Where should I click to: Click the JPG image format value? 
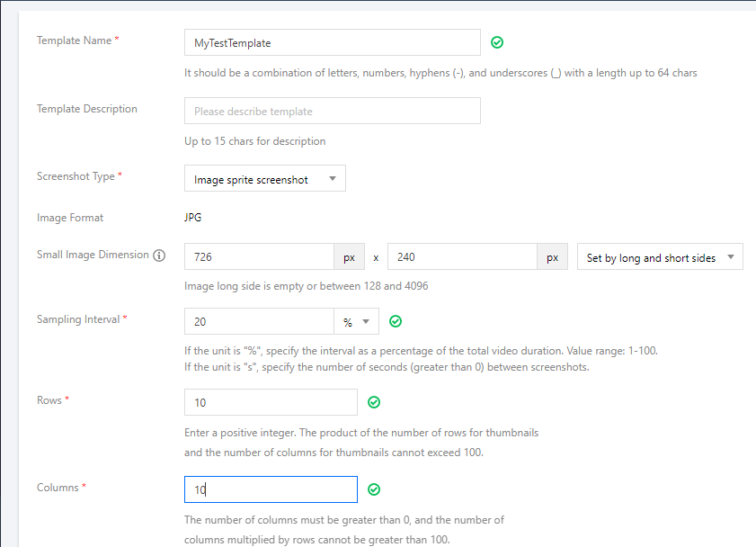194,218
